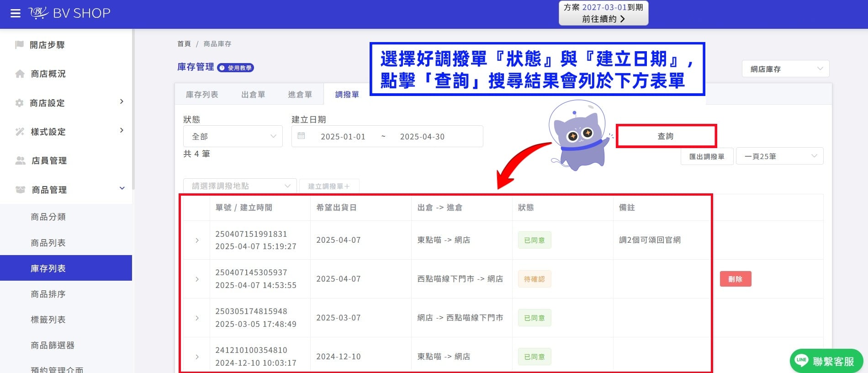Switch to the 出倉單 tab
The width and height of the screenshot is (868, 373).
[x=253, y=94]
